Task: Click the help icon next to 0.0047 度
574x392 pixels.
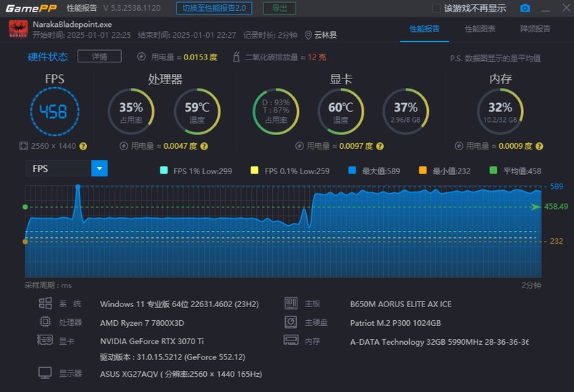Action: tap(204, 146)
